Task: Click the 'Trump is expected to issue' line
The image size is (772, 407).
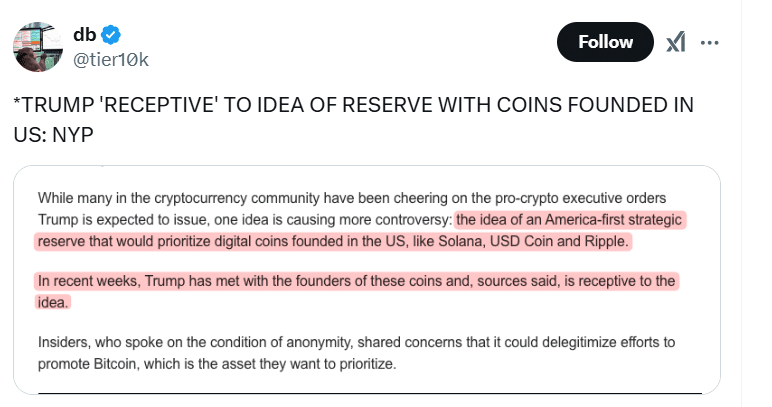Action: (124, 219)
